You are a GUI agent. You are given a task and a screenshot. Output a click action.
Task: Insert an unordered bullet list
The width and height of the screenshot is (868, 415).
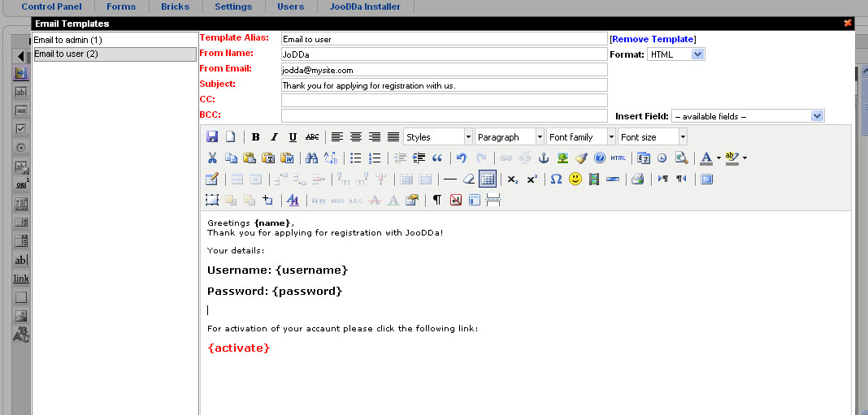(x=356, y=158)
